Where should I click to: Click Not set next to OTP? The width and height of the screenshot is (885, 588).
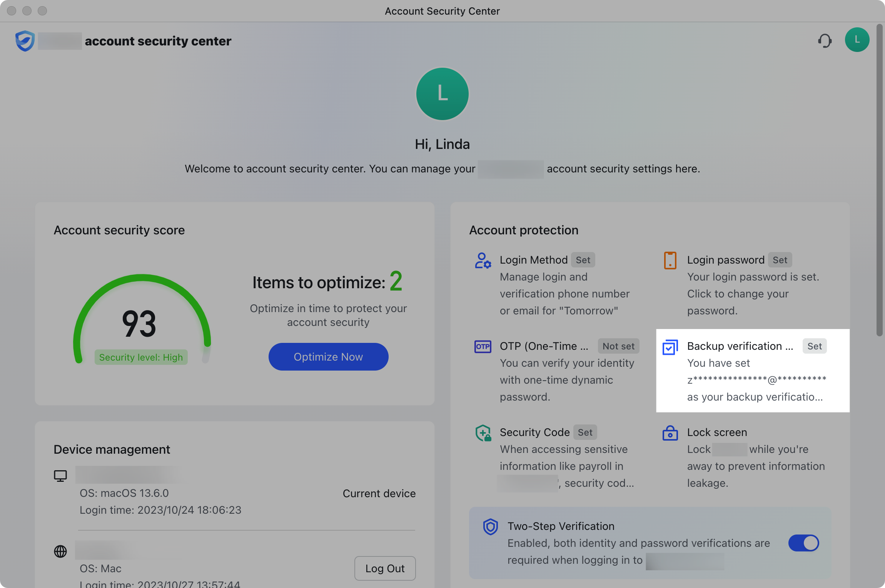pos(618,346)
